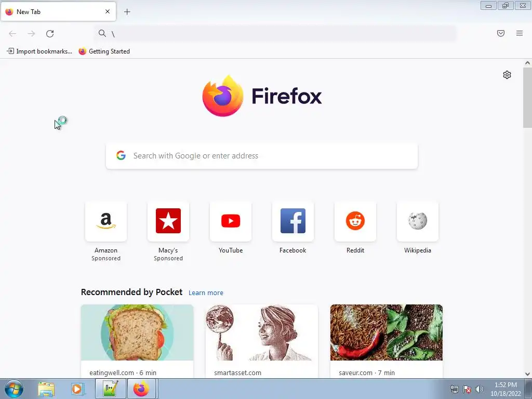Click the Recommended by Pocket heading
Screen dimensions: 532x399
coord(131,292)
